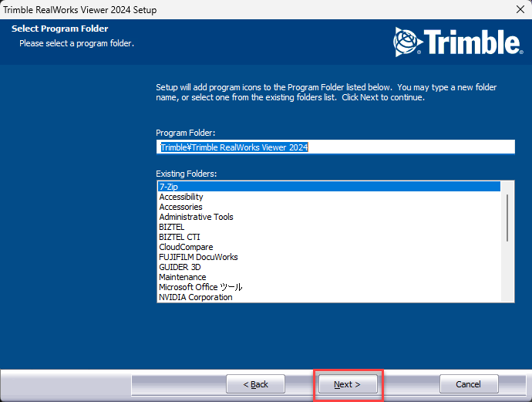The image size is (532, 402).
Task: Pick GUIDER 3D from existing folders
Action: [x=180, y=267]
